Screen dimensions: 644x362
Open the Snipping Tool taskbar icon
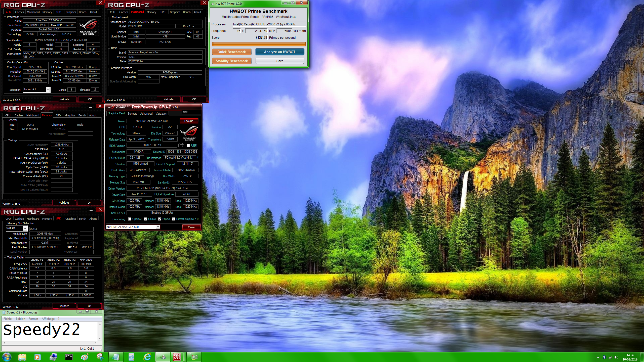click(x=100, y=357)
